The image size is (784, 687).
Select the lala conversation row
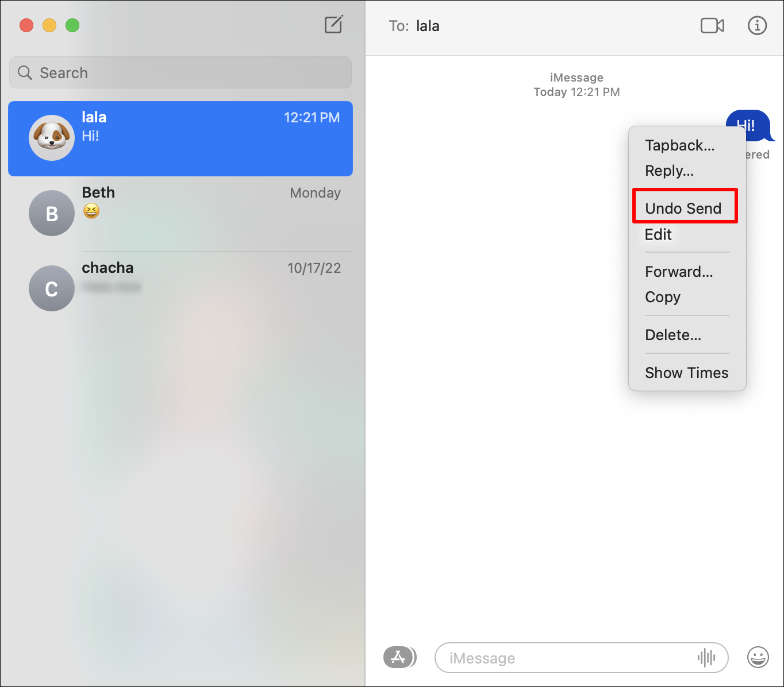click(180, 138)
